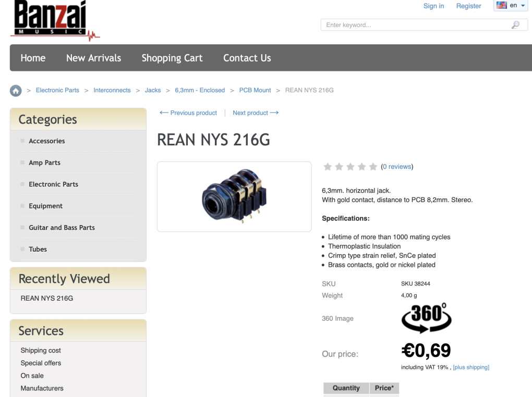Select Equipment category

point(45,206)
